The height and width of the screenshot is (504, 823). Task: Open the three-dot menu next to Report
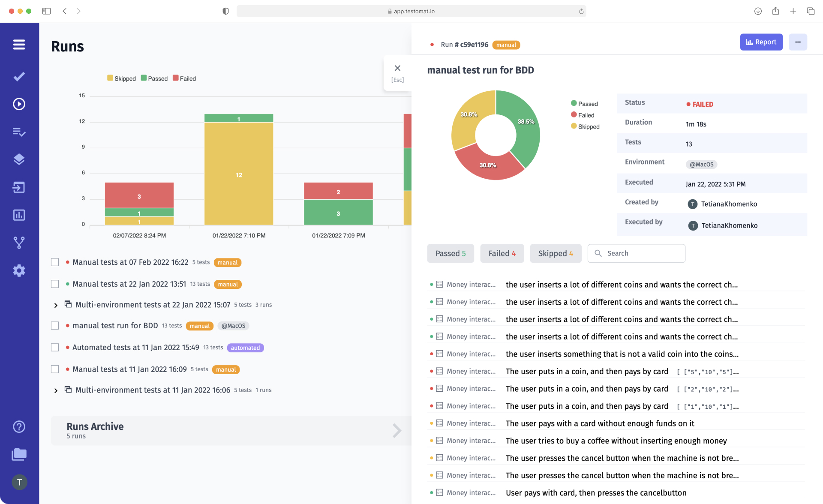tap(798, 42)
